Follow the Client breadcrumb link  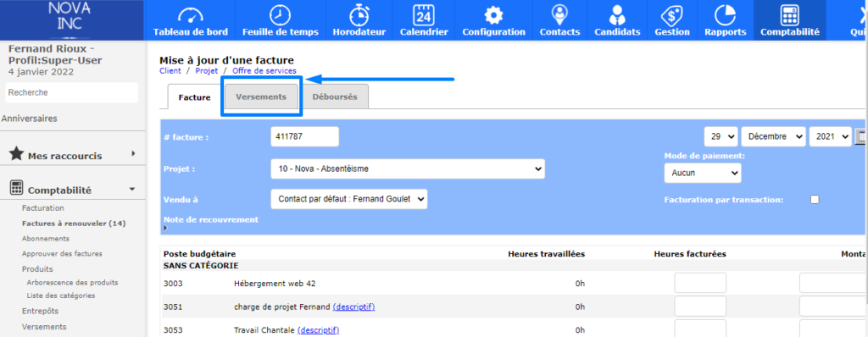tap(170, 71)
